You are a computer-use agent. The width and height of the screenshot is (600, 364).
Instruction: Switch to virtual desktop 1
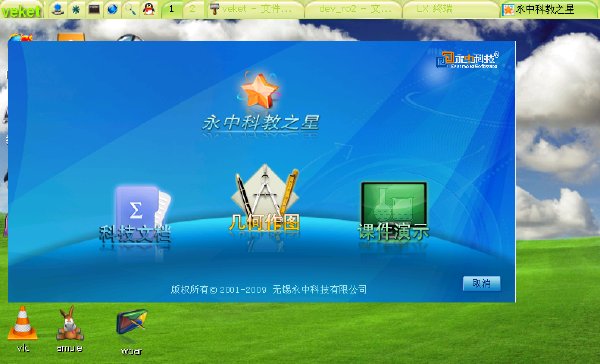coord(171,9)
